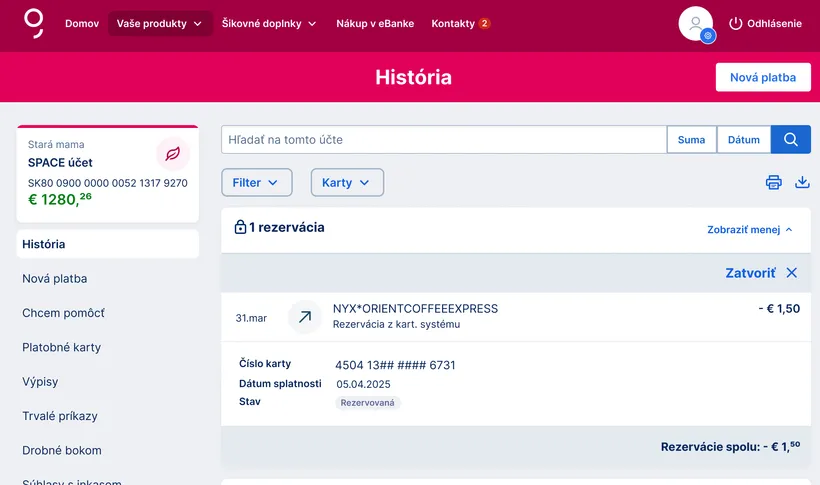
Task: Click the bank logo in header
Action: click(x=34, y=22)
